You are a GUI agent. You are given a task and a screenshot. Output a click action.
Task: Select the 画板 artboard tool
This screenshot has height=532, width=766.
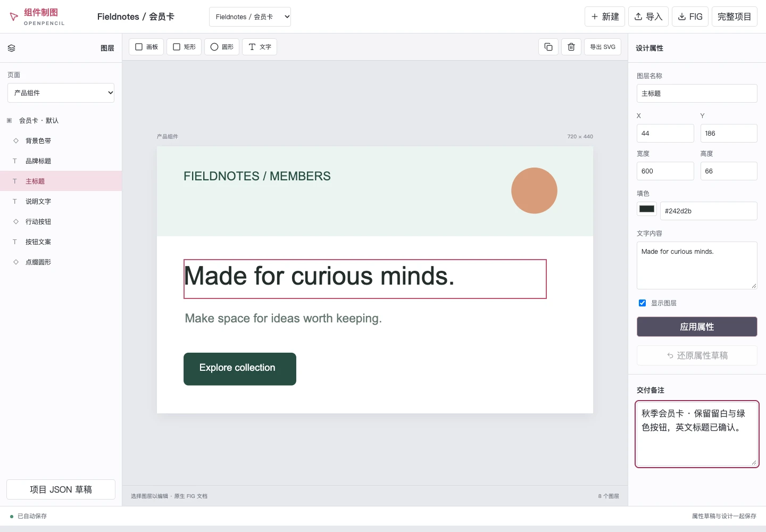pos(146,47)
